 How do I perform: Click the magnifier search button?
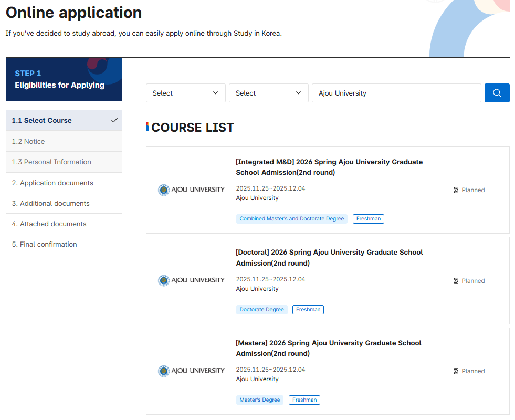(497, 93)
